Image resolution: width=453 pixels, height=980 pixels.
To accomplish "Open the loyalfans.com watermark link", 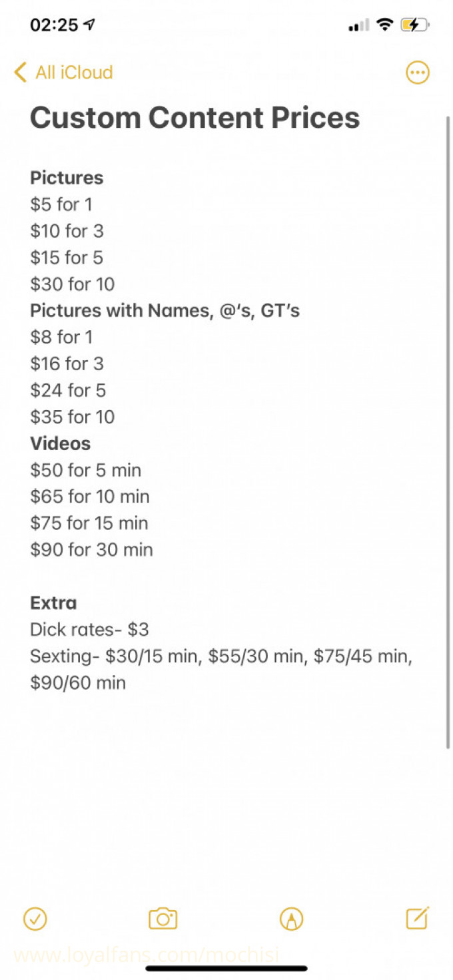I will coord(147,955).
